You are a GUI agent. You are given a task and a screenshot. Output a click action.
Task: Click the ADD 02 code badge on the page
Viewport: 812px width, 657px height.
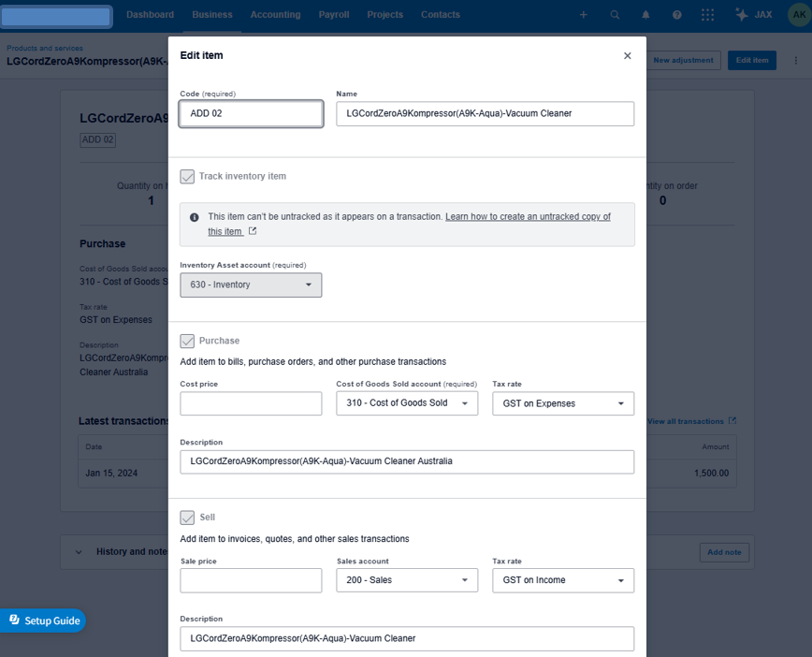point(97,139)
